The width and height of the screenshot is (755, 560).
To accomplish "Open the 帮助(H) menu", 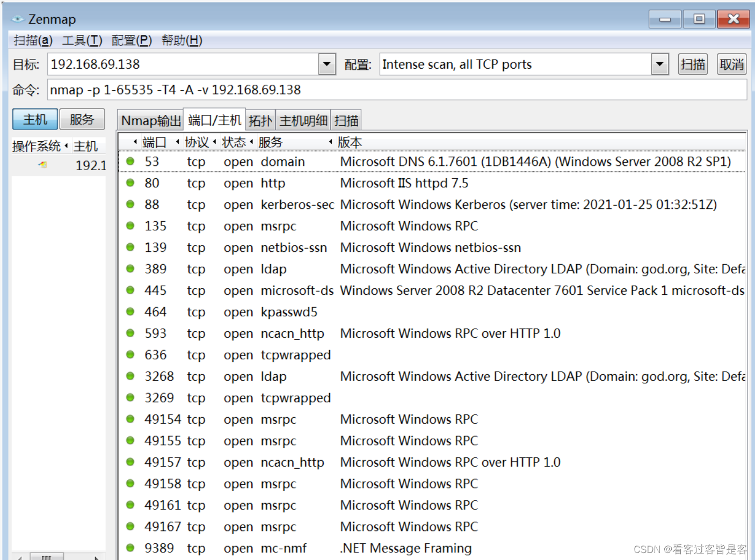I will click(x=182, y=40).
